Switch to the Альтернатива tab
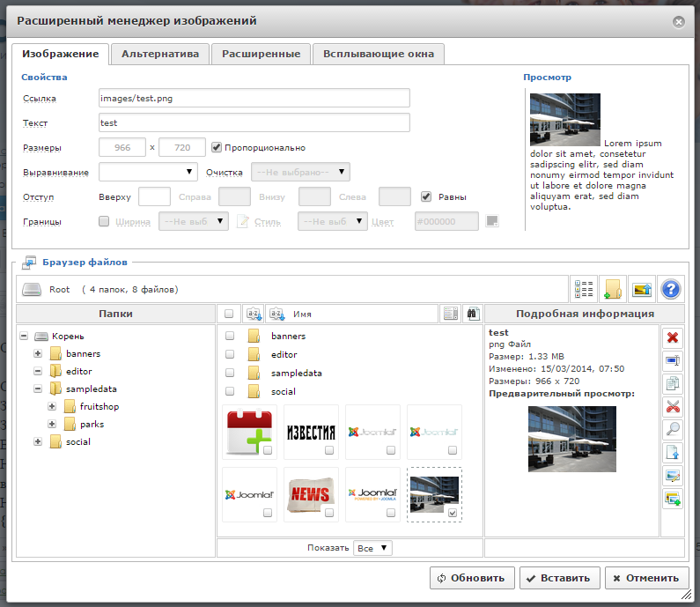700x607 pixels. pyautogui.click(x=160, y=54)
